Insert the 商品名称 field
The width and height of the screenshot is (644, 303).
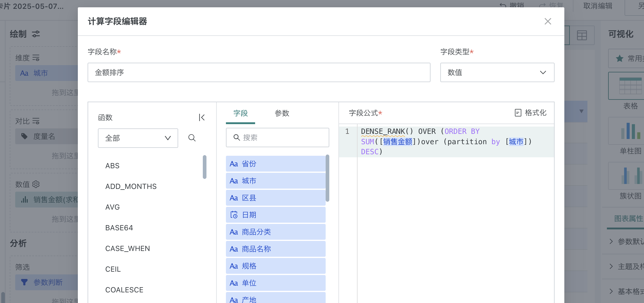click(x=275, y=249)
